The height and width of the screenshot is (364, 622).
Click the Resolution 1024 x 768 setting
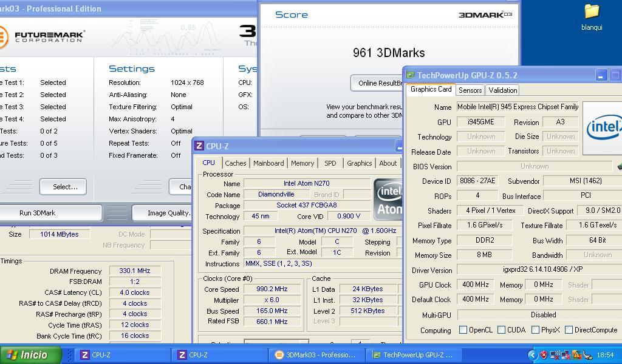pyautogui.click(x=187, y=83)
